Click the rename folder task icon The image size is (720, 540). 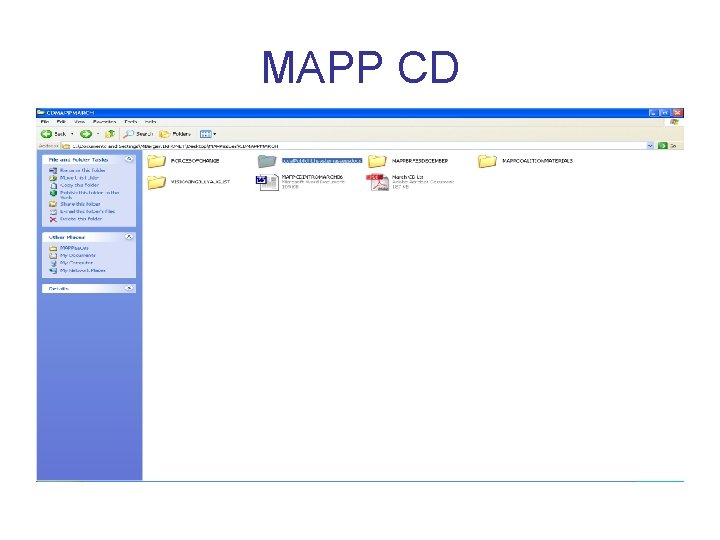[x=53, y=170]
